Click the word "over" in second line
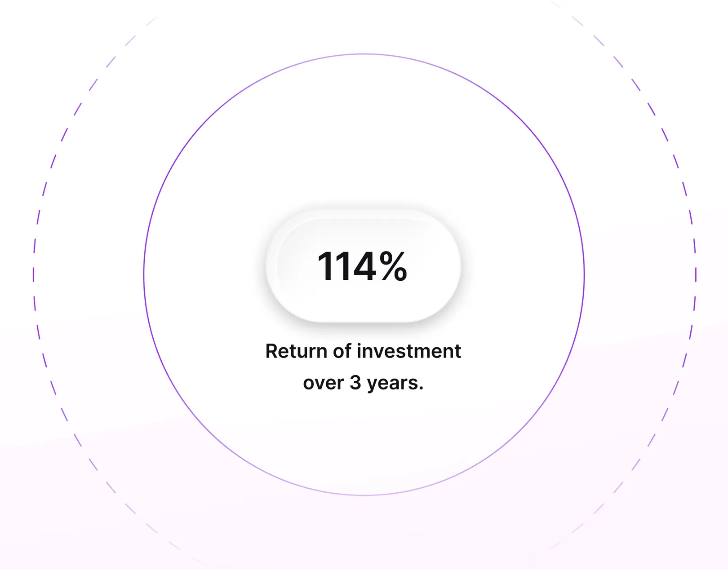Viewport: 728px width, 570px height. pyautogui.click(x=323, y=383)
